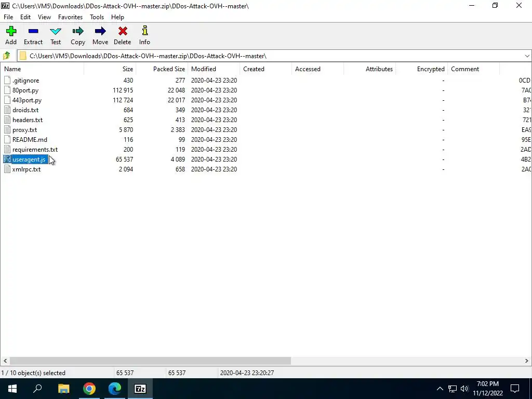Image resolution: width=532 pixels, height=399 pixels.
Task: Click the red Delete X icon
Action: [x=123, y=31]
